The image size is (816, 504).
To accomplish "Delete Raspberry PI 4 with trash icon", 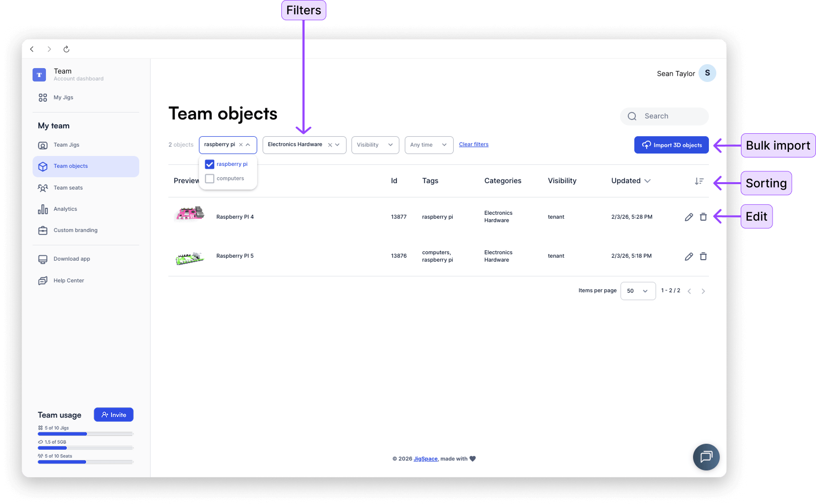I will coord(703,217).
